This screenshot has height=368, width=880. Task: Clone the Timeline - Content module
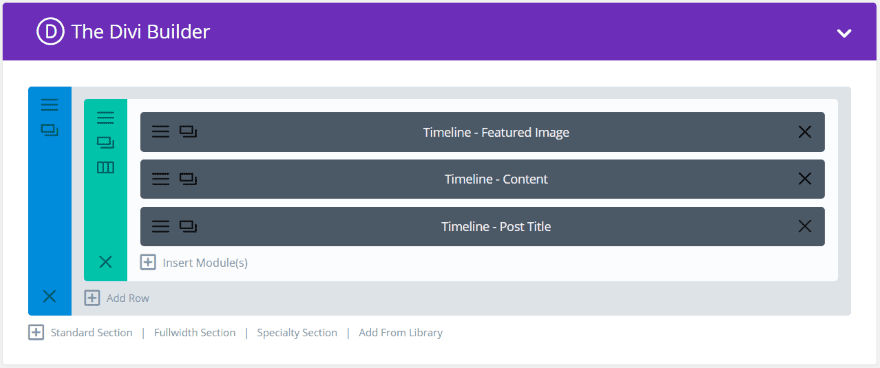(188, 179)
